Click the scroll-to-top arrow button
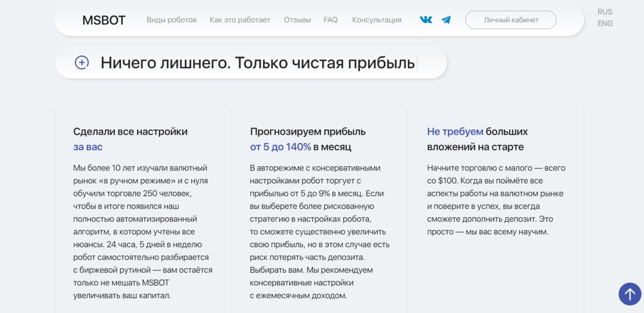The image size is (644, 313). point(630,294)
